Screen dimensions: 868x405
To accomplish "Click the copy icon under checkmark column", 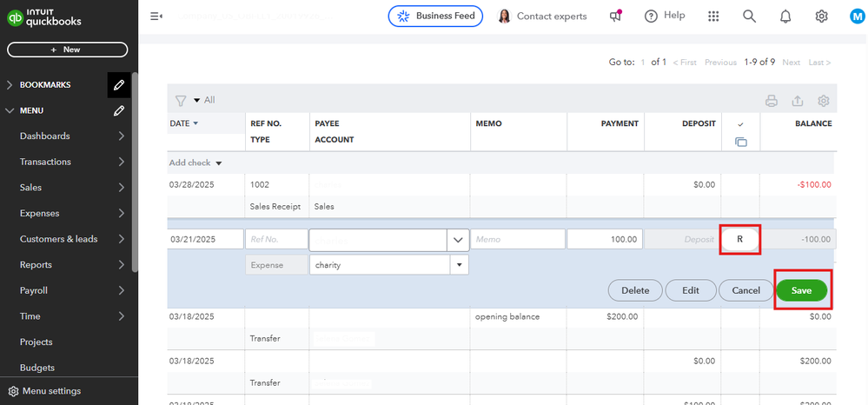I will pos(740,142).
